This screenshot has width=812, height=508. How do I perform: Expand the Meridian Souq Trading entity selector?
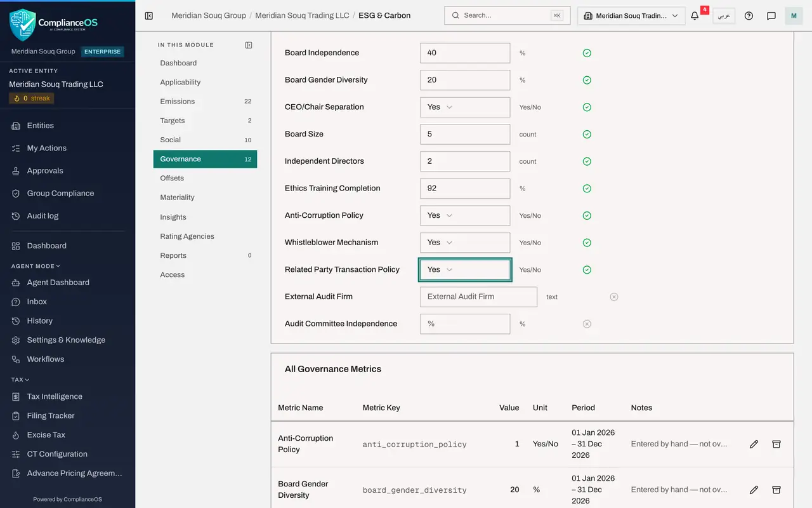(631, 16)
